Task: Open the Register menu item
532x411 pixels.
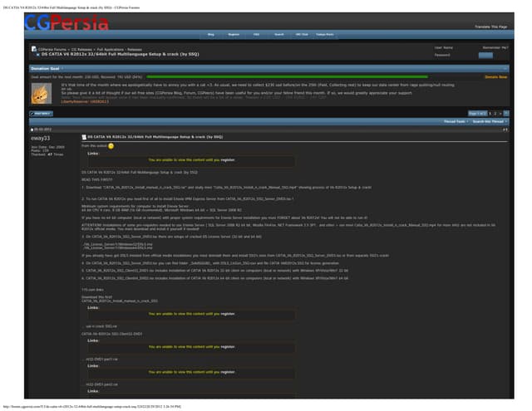Action: click(x=234, y=34)
